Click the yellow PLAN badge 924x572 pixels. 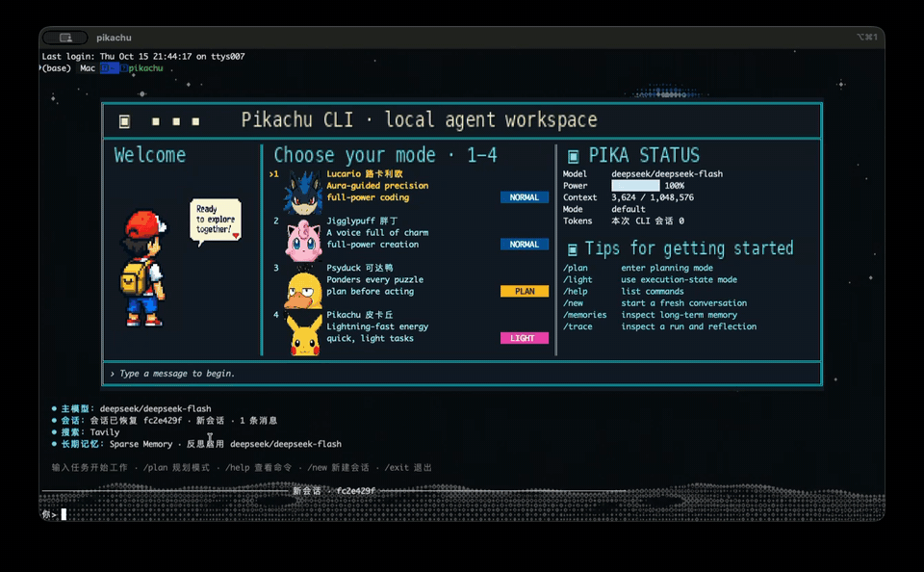pos(524,292)
